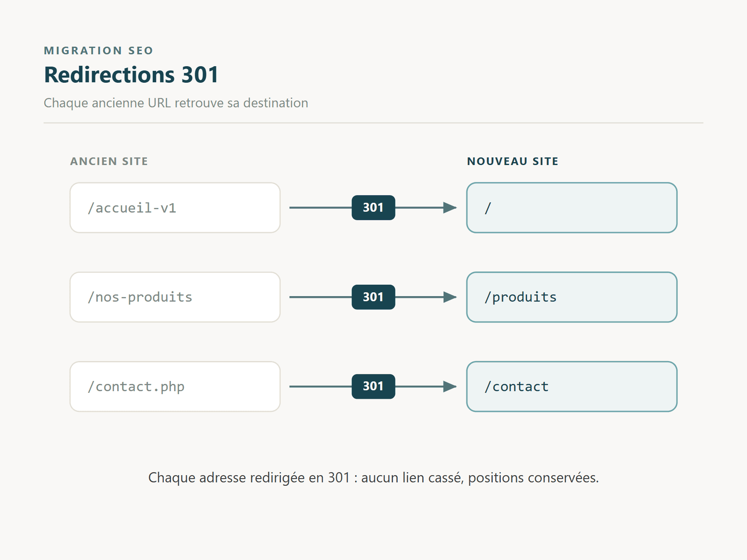The image size is (747, 560).
Task: Click the arrowhead pointing to / box
Action: pyautogui.click(x=450, y=207)
